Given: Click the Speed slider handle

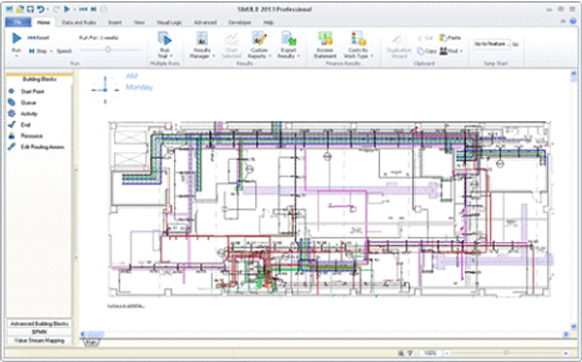Looking at the screenshot, I should pos(108,49).
